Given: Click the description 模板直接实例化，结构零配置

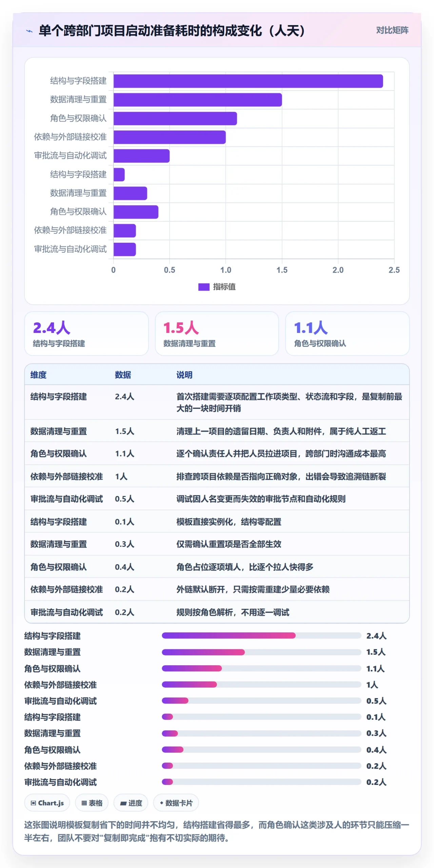Looking at the screenshot, I should pyautogui.click(x=229, y=521).
